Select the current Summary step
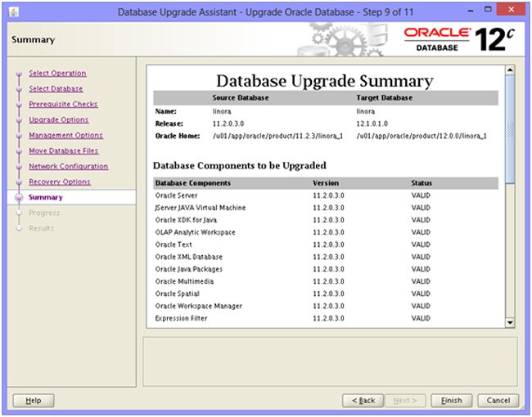 tap(46, 197)
